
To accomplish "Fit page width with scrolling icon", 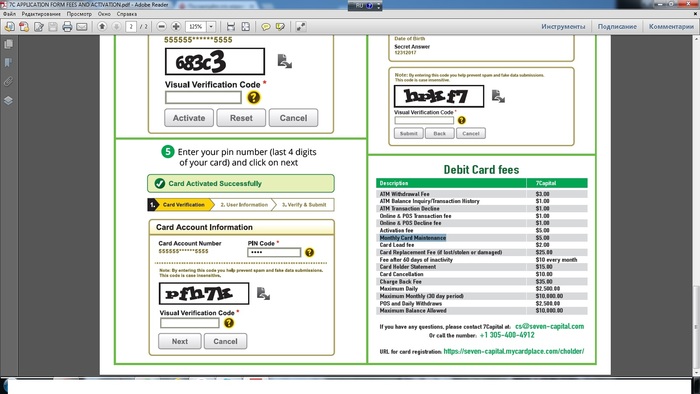I will point(231,27).
